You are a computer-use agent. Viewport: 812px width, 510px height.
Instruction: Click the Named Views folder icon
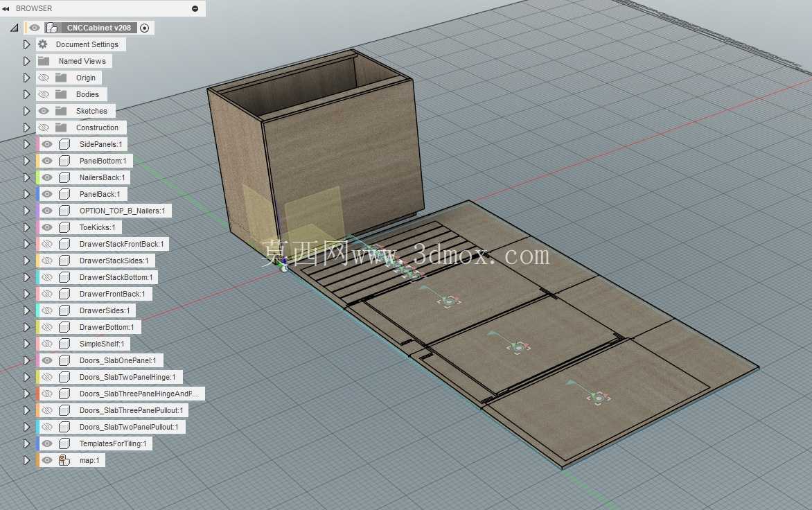(x=44, y=61)
